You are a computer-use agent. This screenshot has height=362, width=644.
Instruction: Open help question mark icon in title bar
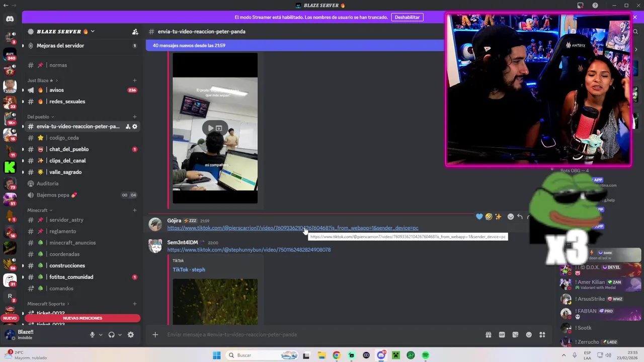coord(595,6)
